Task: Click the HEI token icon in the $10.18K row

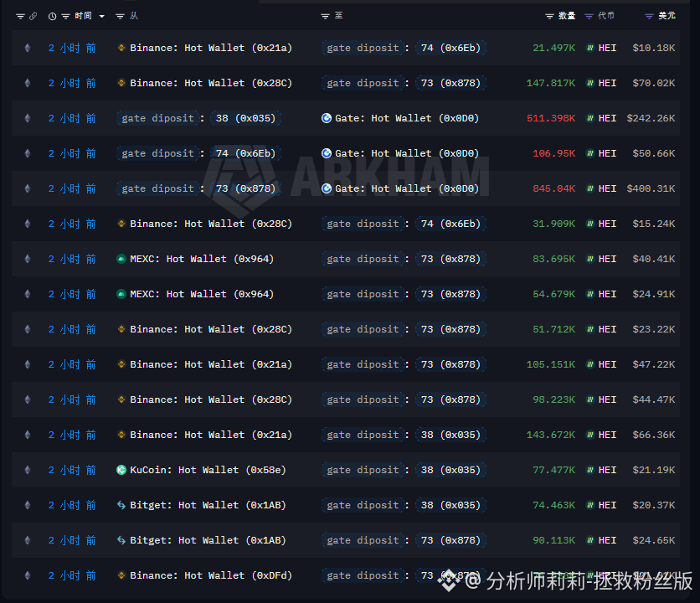Action: pos(590,48)
